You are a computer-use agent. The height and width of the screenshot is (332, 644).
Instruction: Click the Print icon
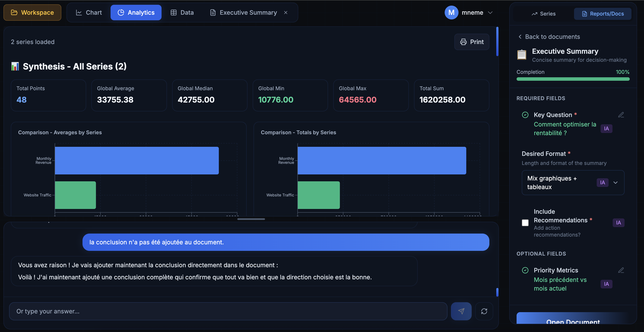pos(463,42)
